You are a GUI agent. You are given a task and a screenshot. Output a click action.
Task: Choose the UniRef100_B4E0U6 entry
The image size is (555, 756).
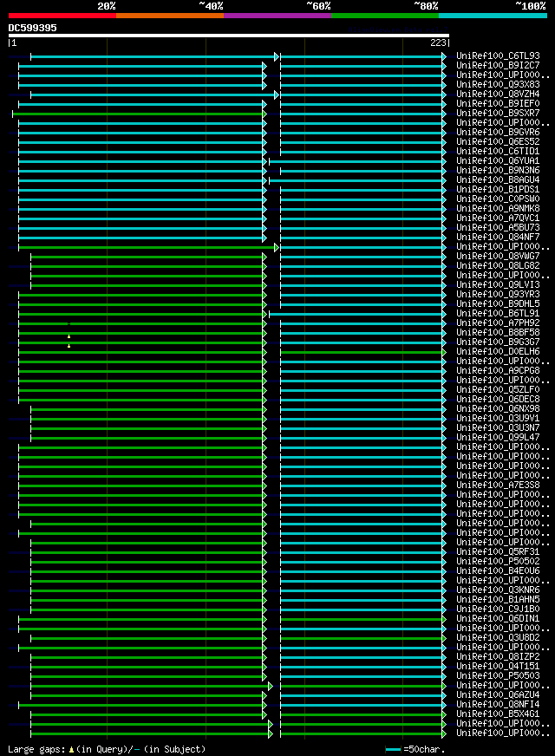coord(498,570)
